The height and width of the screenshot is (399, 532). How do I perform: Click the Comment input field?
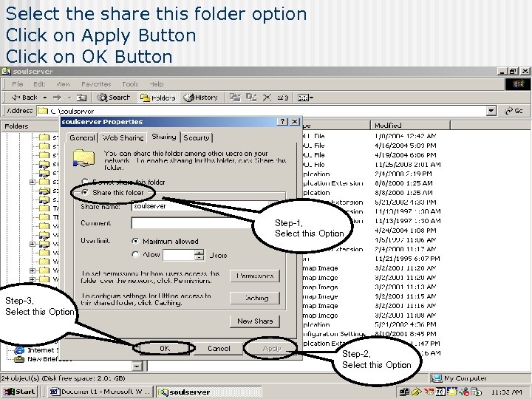(x=207, y=223)
